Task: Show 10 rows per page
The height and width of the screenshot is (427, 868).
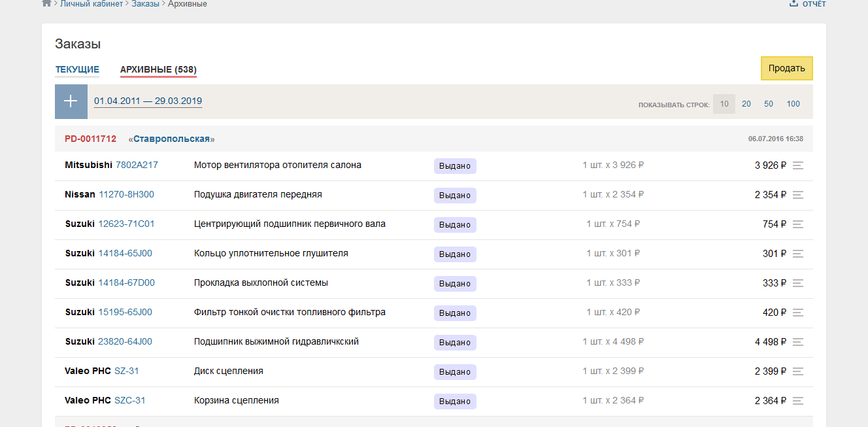Action: pyautogui.click(x=724, y=104)
